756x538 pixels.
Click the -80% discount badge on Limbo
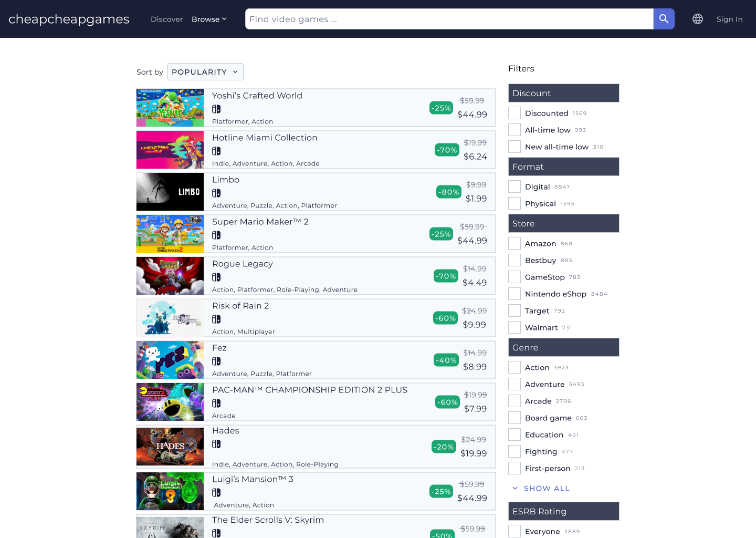click(x=448, y=192)
